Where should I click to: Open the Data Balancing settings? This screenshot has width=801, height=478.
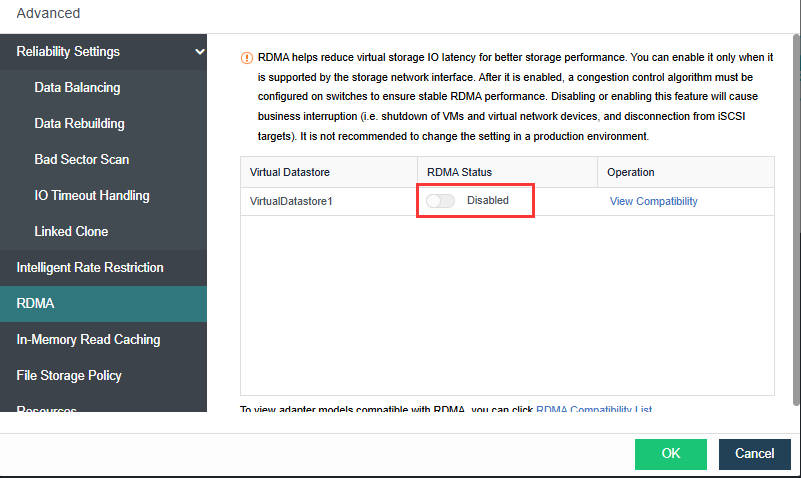click(x=77, y=88)
